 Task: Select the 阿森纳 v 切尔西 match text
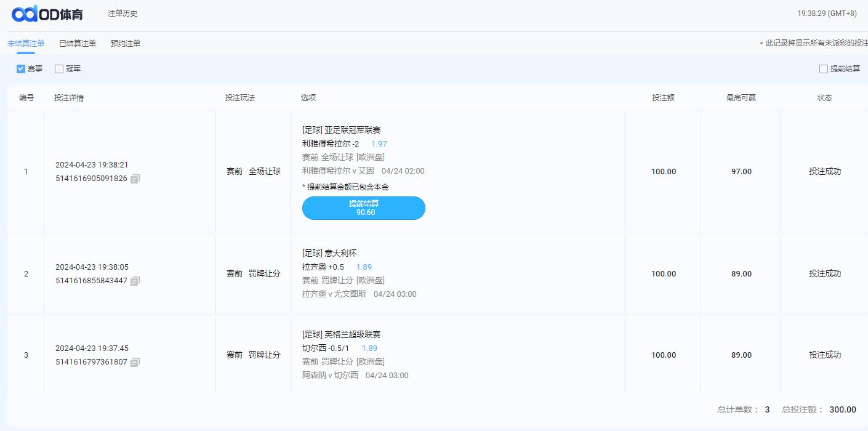(x=330, y=376)
